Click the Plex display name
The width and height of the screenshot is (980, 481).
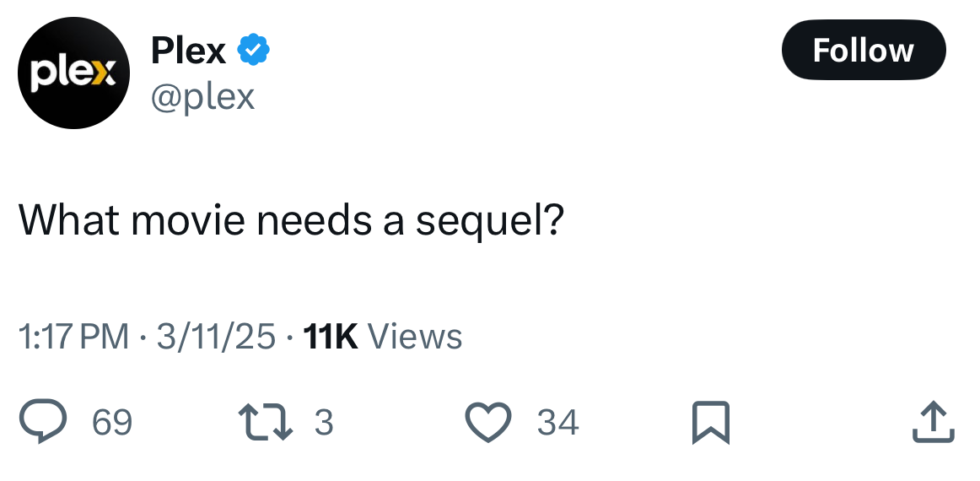click(x=188, y=51)
